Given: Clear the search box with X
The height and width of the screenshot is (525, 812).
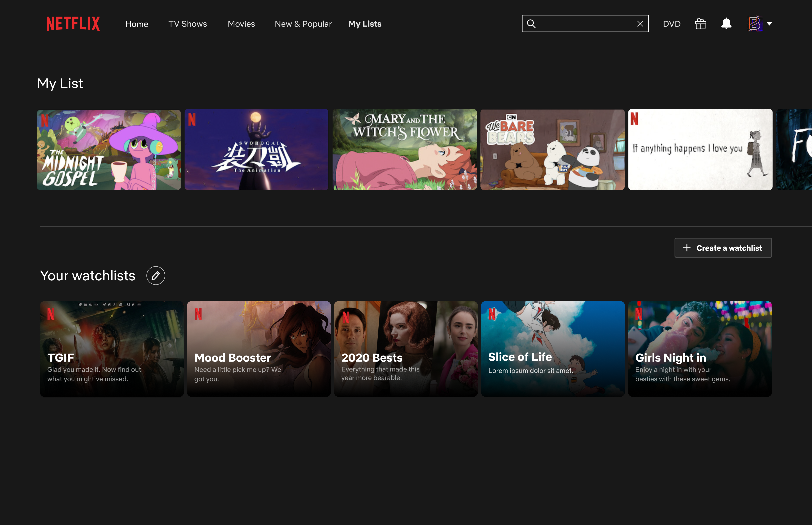Looking at the screenshot, I should click(640, 24).
